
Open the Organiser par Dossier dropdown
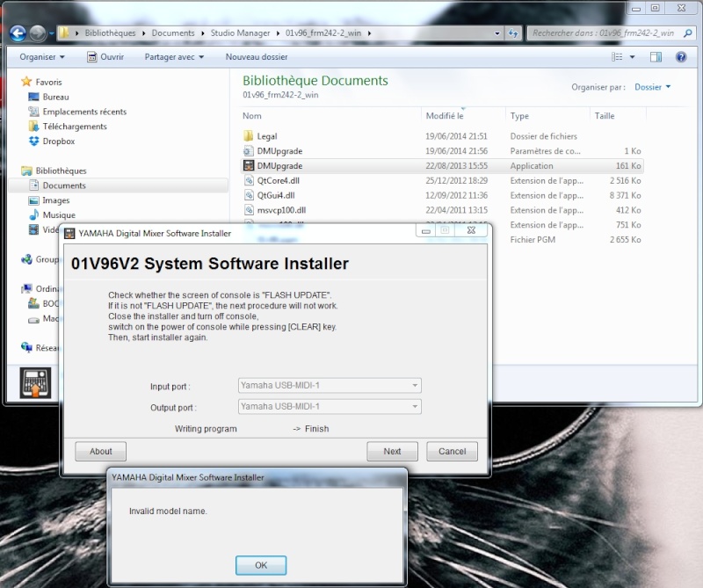click(652, 87)
